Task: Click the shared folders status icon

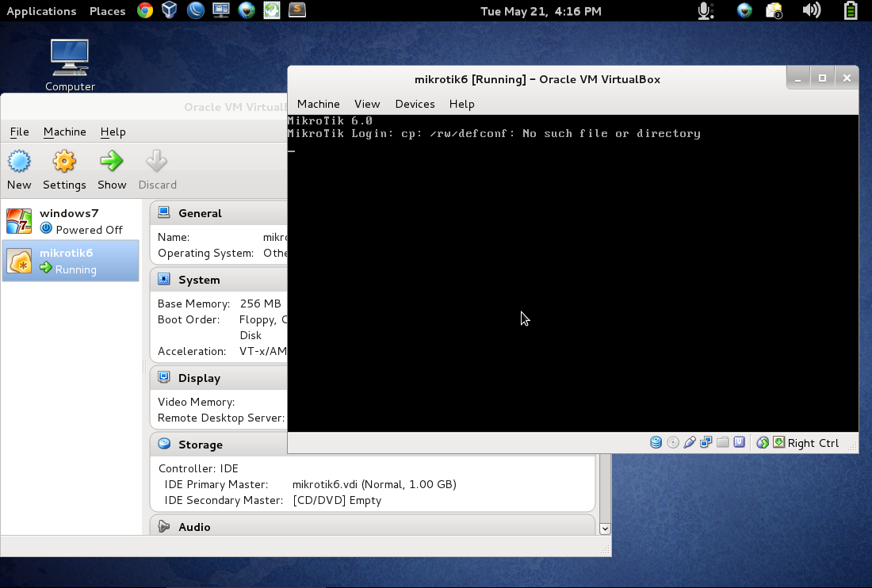Action: click(x=722, y=442)
